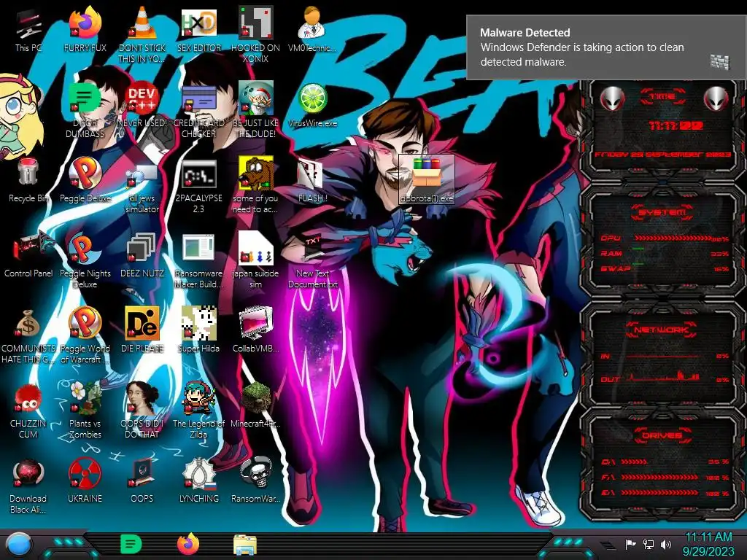
Task: Open the This PC desktop icon
Action: [28, 31]
